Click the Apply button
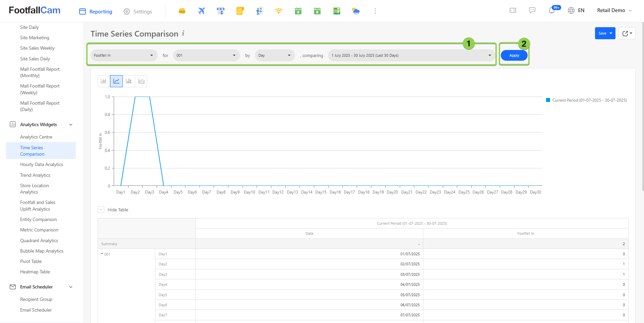Viewport: 644px width, 323px height. (514, 55)
